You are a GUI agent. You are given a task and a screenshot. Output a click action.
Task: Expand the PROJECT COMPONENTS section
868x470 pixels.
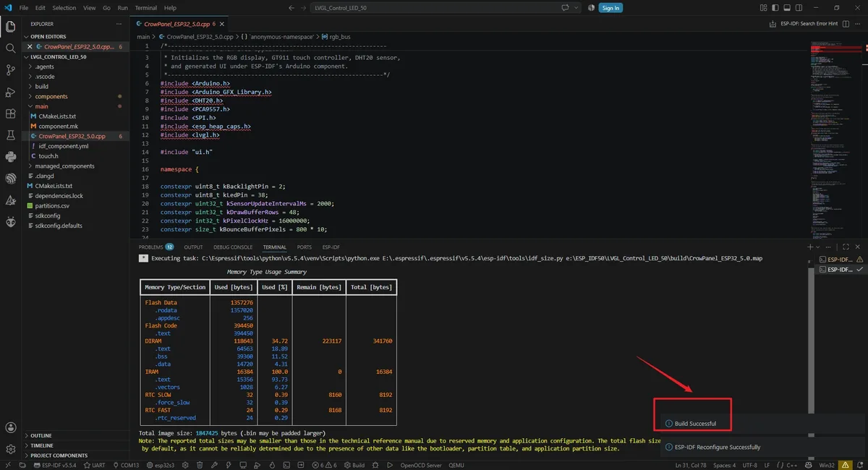[x=77, y=456]
